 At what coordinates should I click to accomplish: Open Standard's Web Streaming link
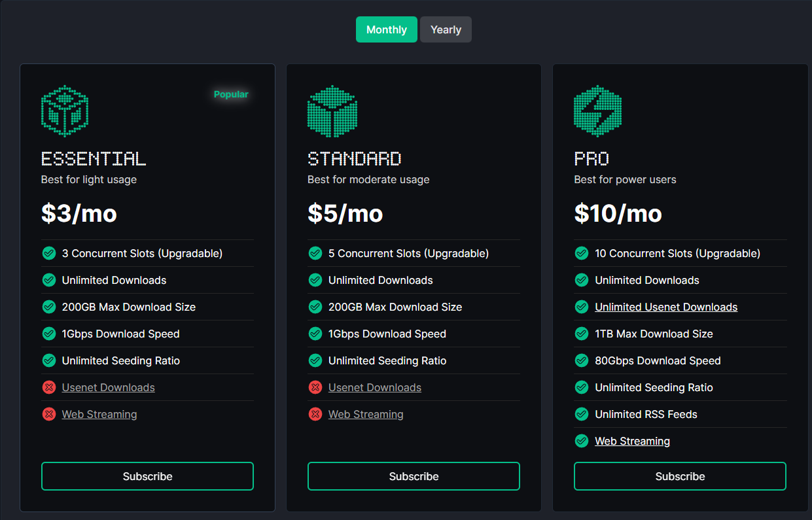point(366,414)
